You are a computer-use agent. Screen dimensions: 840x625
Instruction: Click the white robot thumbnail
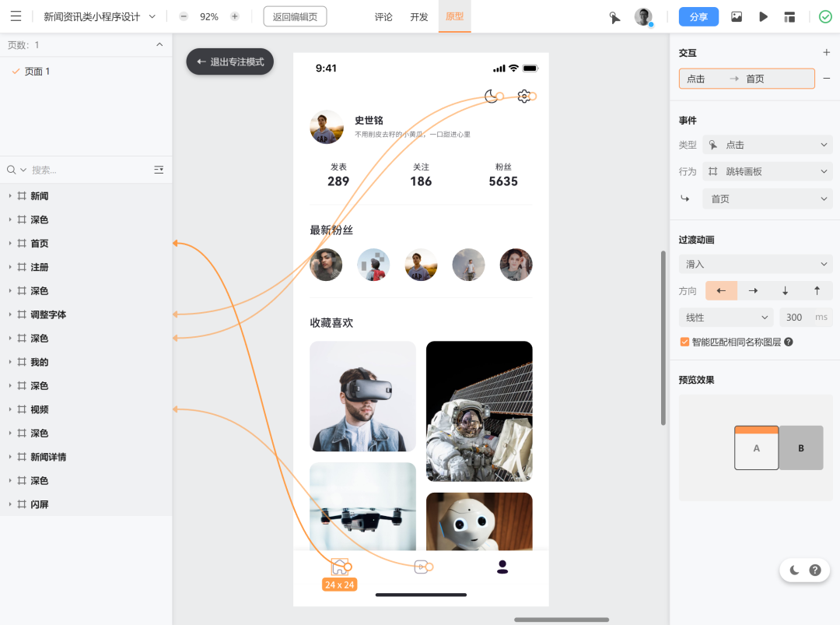pyautogui.click(x=479, y=521)
